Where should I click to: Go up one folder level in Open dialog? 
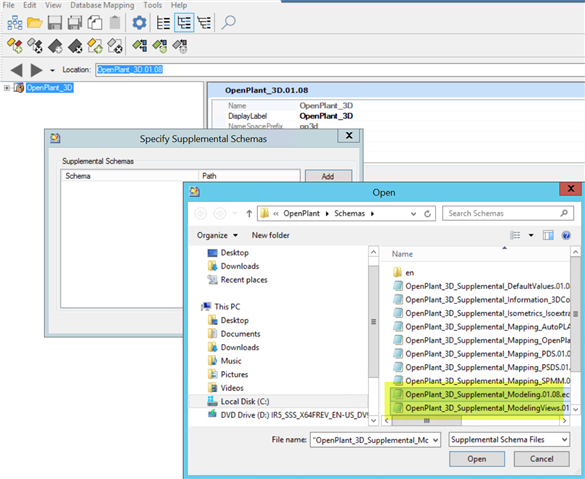249,213
